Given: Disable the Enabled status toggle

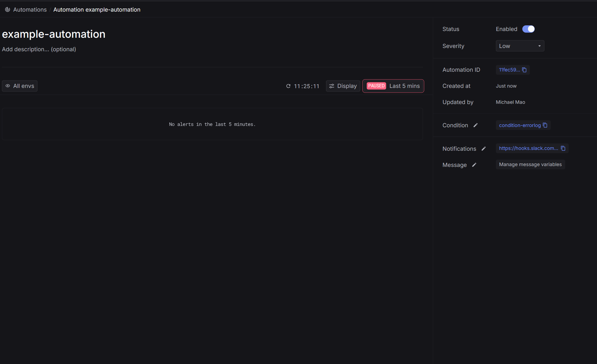Looking at the screenshot, I should [528, 29].
